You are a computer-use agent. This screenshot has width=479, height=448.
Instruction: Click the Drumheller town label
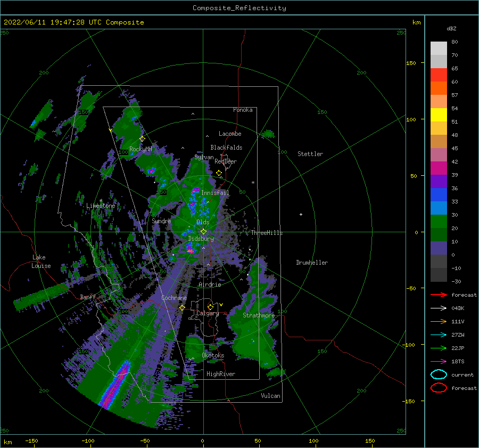click(312, 263)
